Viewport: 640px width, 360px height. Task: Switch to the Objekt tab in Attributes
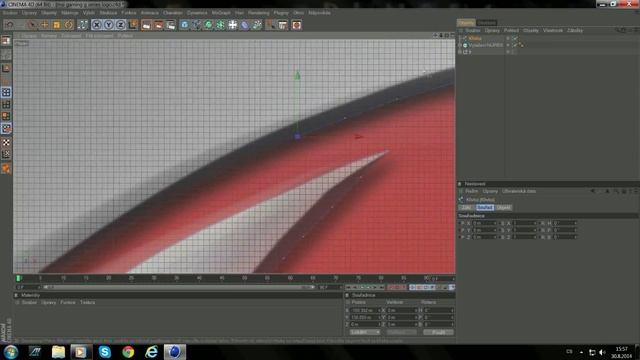pyautogui.click(x=504, y=208)
